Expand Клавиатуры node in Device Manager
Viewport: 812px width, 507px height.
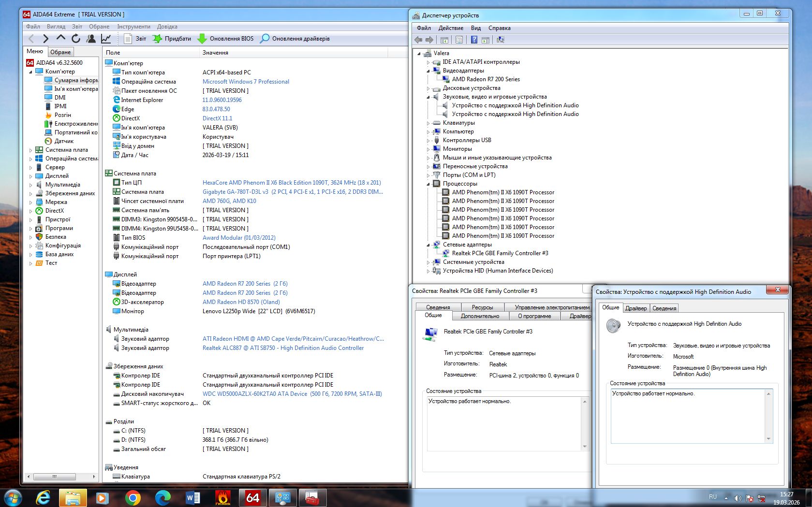(x=428, y=123)
